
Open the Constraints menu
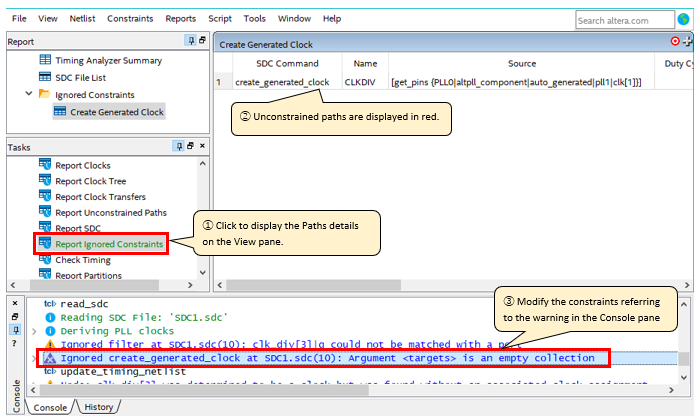coord(130,19)
